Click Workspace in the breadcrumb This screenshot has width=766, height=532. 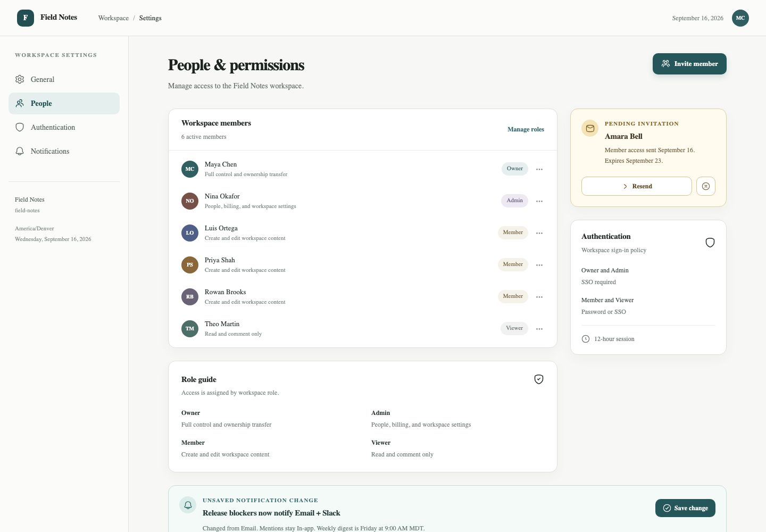click(113, 18)
